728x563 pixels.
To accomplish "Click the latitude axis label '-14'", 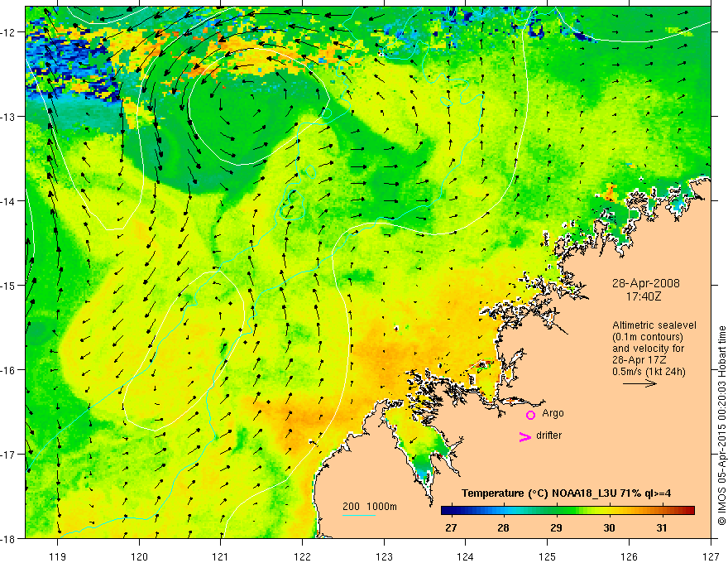I will (8, 201).
